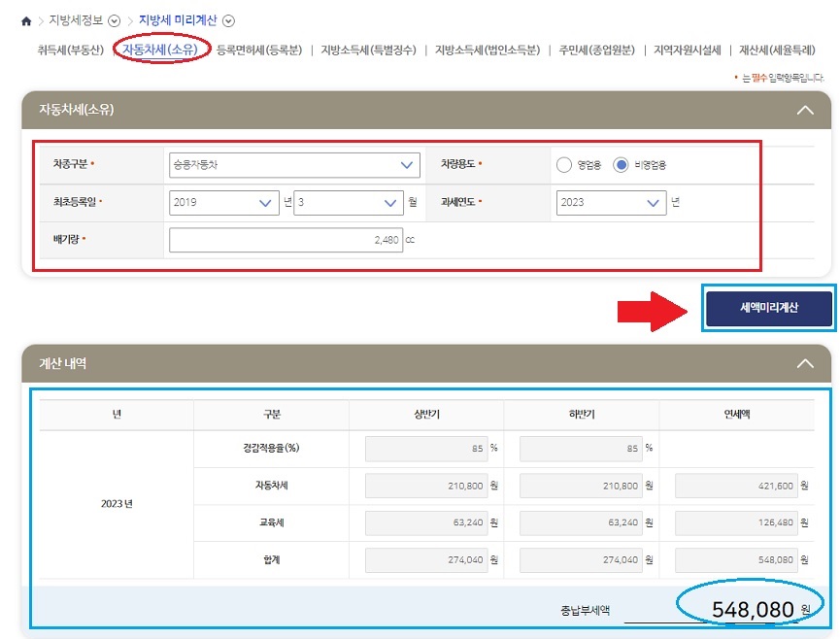Viewport: 840px width, 639px height.
Task: Click 상반기 경감적용율 field showing 85
Action: pyautogui.click(x=426, y=449)
